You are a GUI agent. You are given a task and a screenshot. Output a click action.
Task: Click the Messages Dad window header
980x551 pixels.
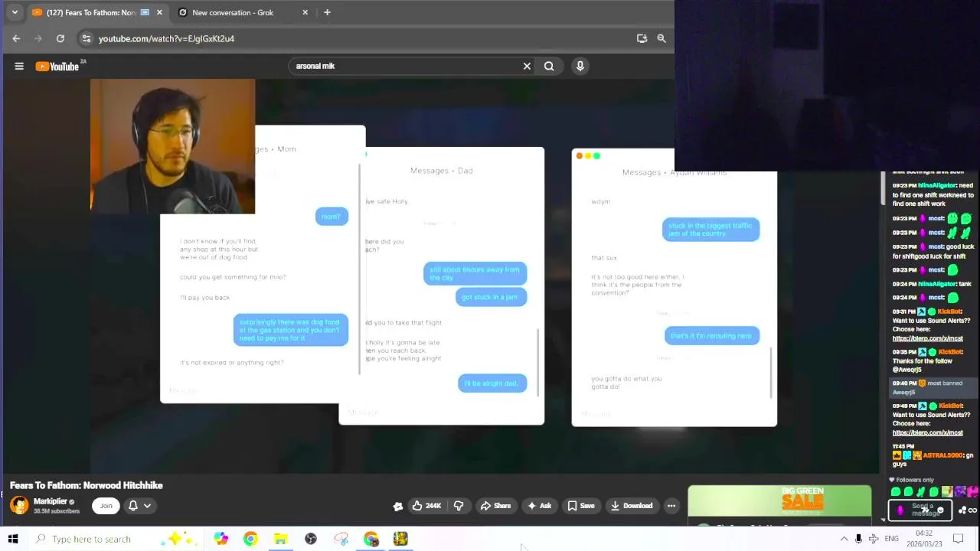point(442,171)
